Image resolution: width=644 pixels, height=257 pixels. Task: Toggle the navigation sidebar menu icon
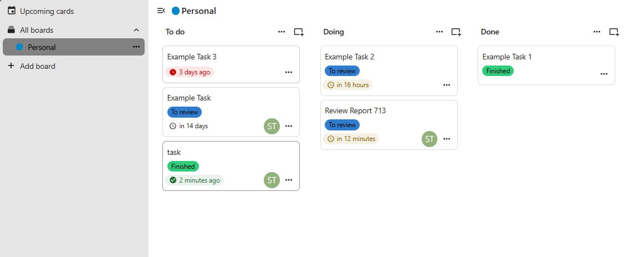161,11
